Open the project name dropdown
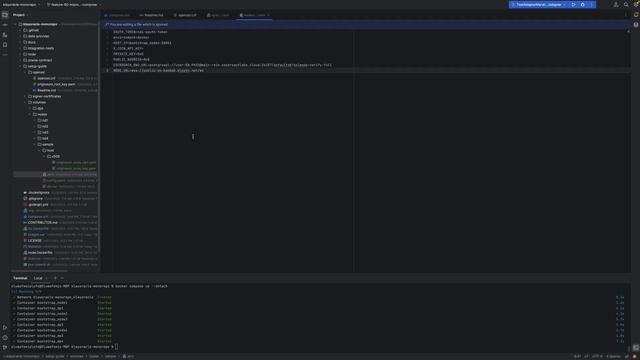640x360 pixels. [21, 4]
